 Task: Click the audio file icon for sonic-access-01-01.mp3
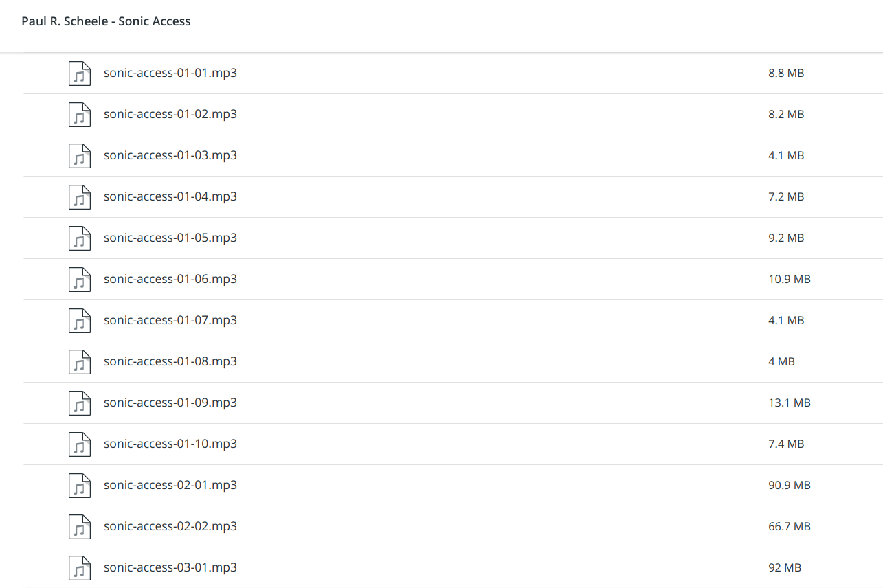(80, 73)
